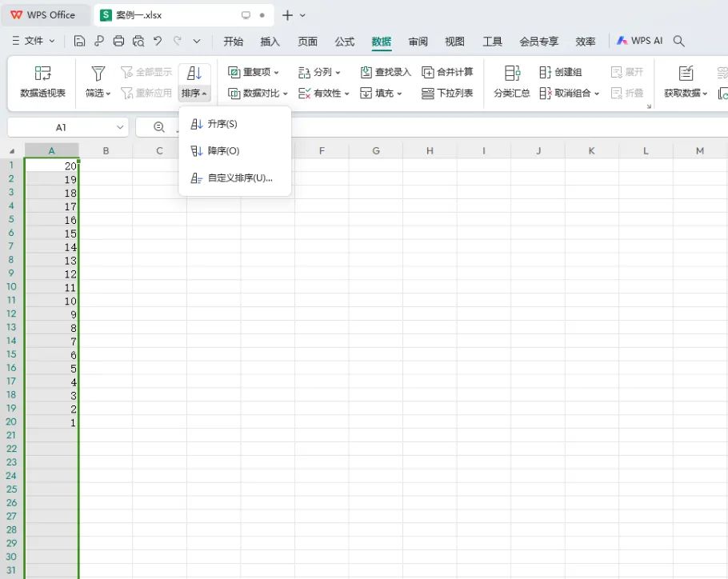
Task: Select column header A
Action: point(51,151)
